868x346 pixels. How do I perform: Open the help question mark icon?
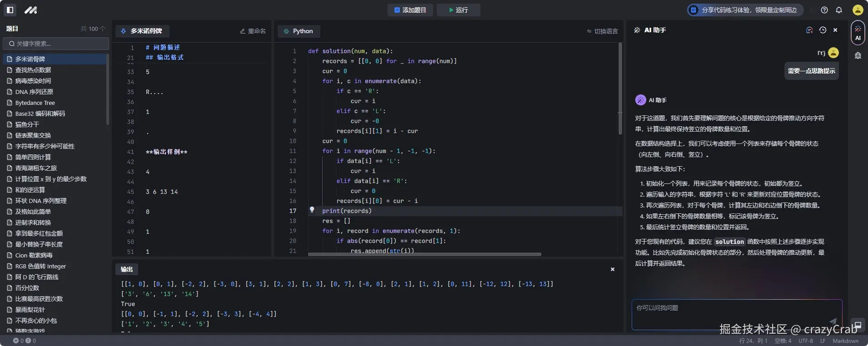[824, 10]
